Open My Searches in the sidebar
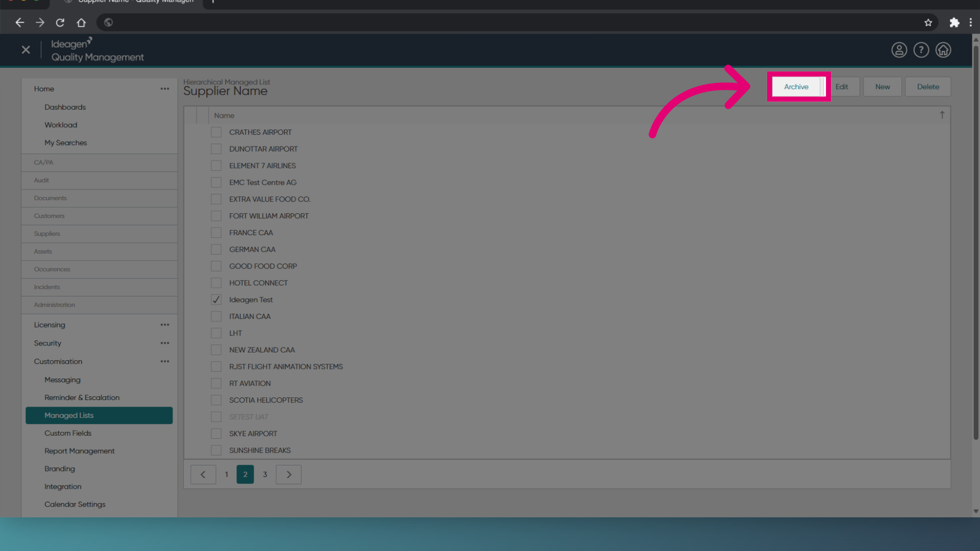 [65, 143]
